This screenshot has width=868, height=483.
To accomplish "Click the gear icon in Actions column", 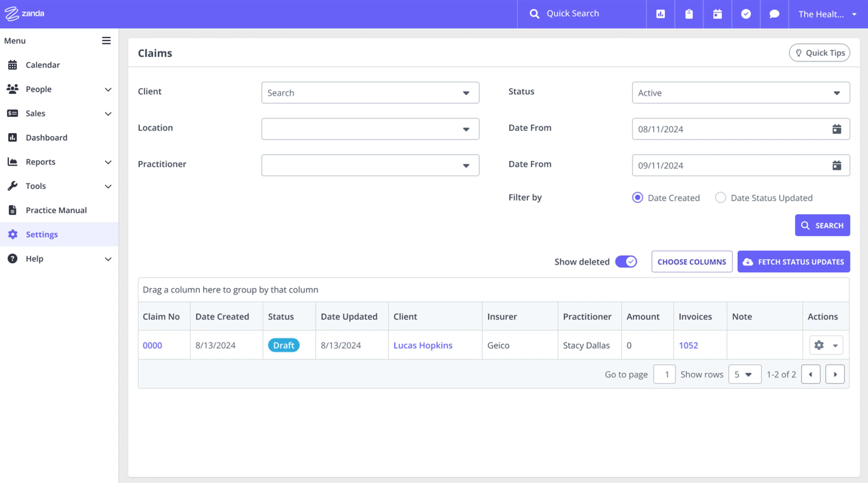I will [x=819, y=345].
